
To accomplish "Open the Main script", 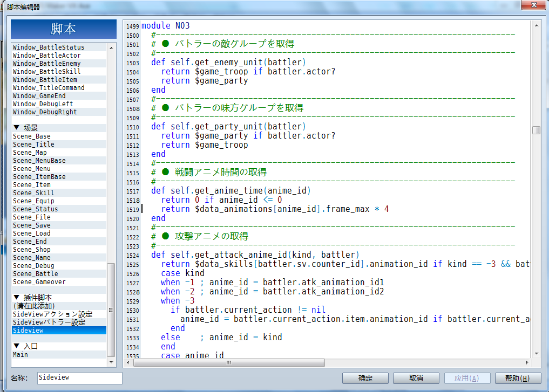I will click(x=59, y=355).
